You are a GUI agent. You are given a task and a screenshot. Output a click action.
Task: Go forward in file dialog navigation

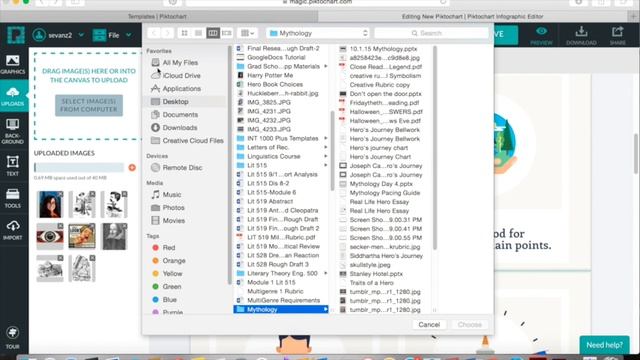click(167, 33)
